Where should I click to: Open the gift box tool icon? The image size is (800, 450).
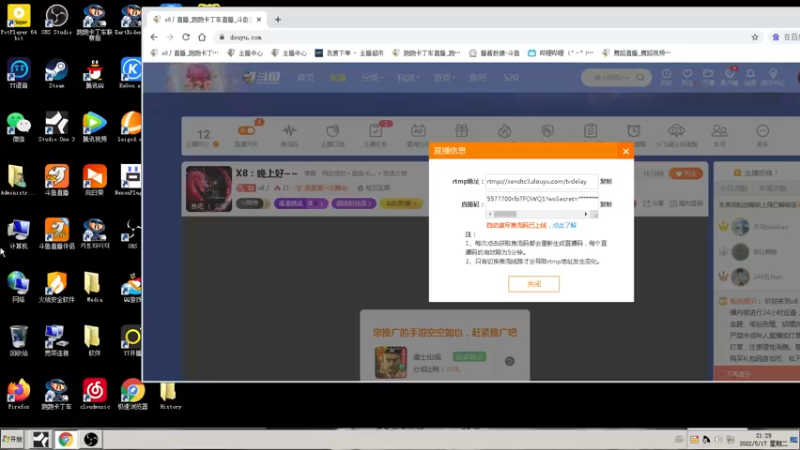(461, 132)
